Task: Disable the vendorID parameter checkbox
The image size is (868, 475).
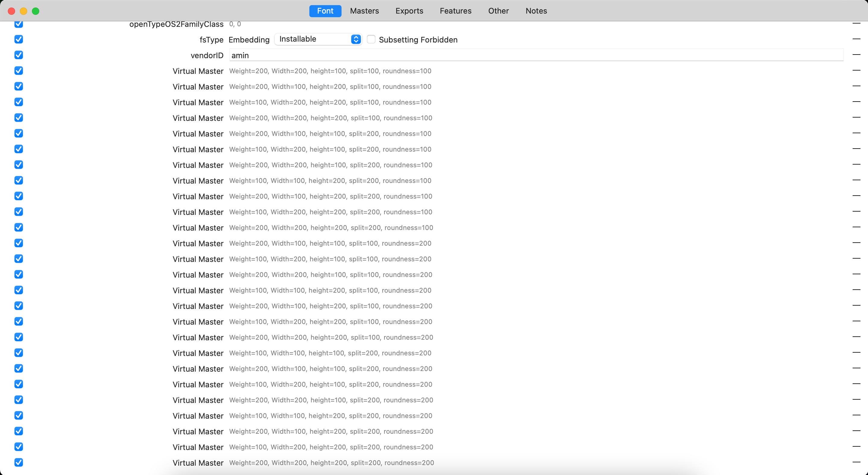Action: tap(19, 55)
